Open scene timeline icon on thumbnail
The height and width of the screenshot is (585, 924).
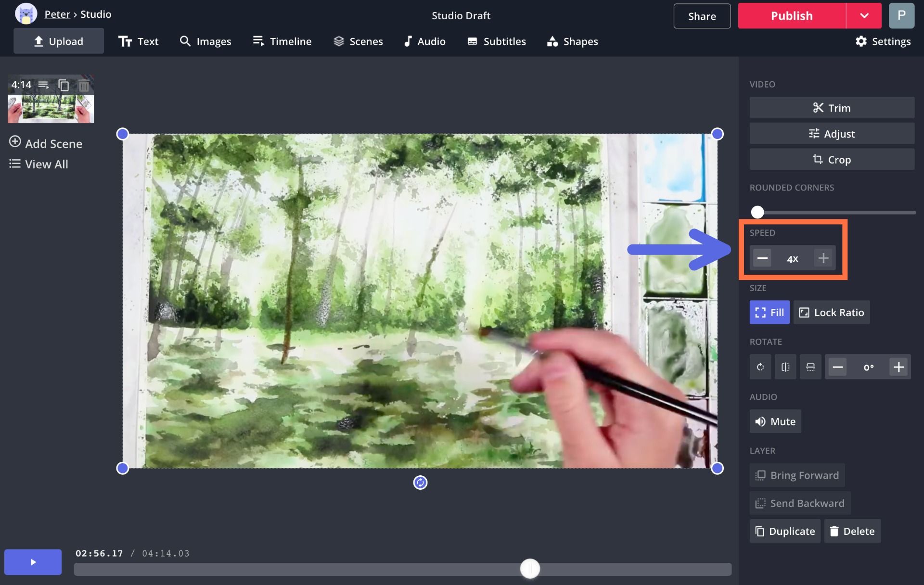tap(43, 85)
